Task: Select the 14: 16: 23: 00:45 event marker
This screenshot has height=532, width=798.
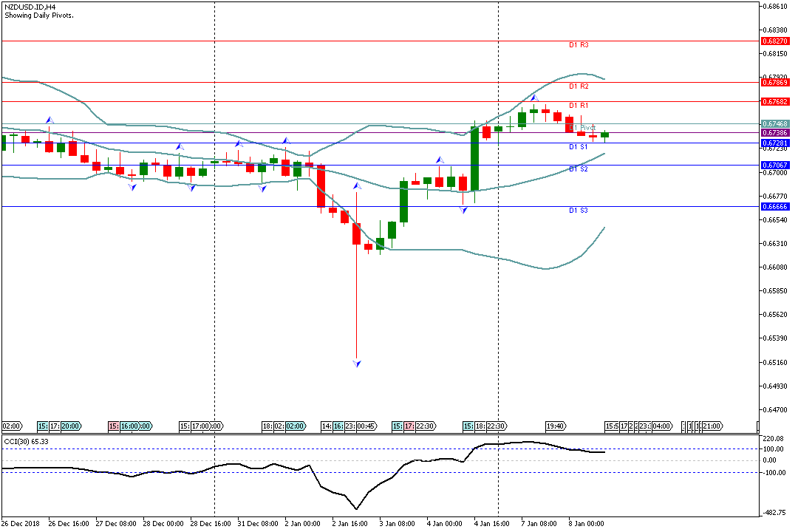Action: 350,426
